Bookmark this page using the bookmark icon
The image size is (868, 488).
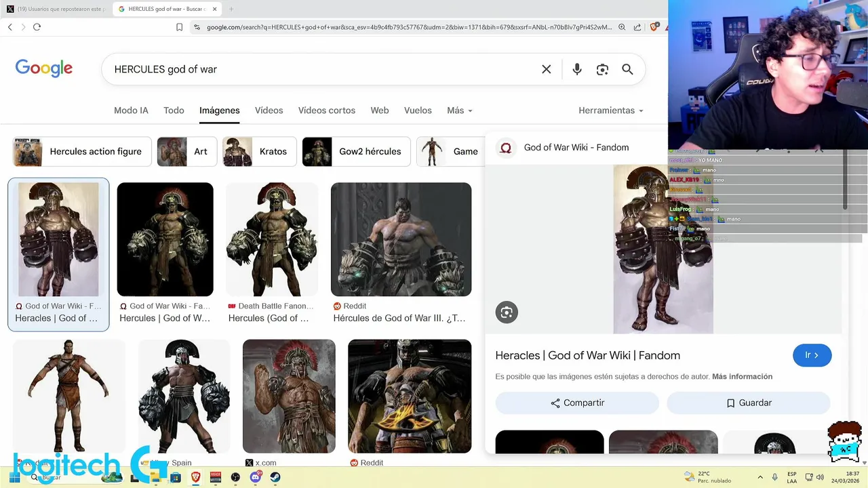(x=179, y=27)
